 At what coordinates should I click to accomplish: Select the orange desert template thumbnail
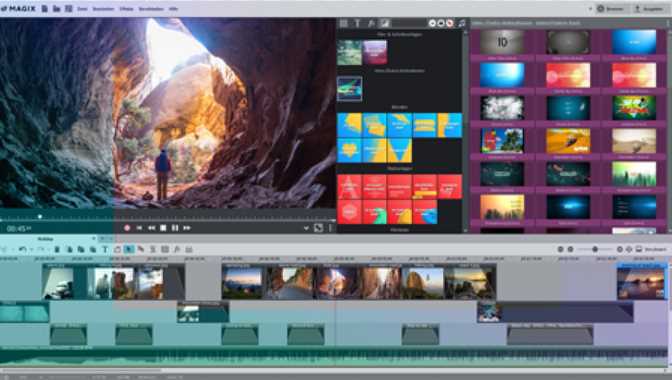pos(568,141)
